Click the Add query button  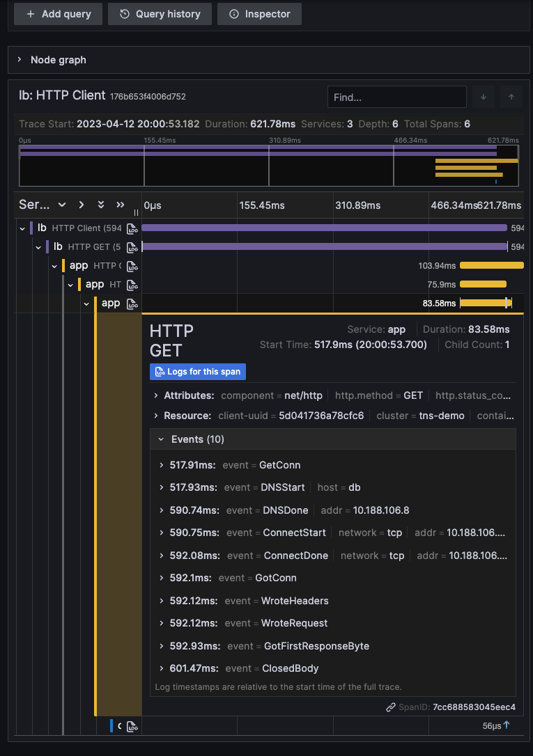pos(58,13)
